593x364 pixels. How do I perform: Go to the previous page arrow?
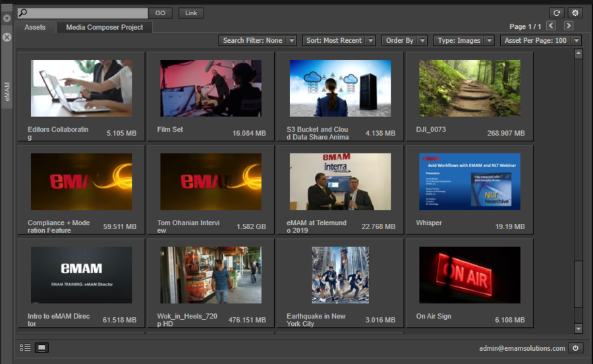tap(551, 26)
